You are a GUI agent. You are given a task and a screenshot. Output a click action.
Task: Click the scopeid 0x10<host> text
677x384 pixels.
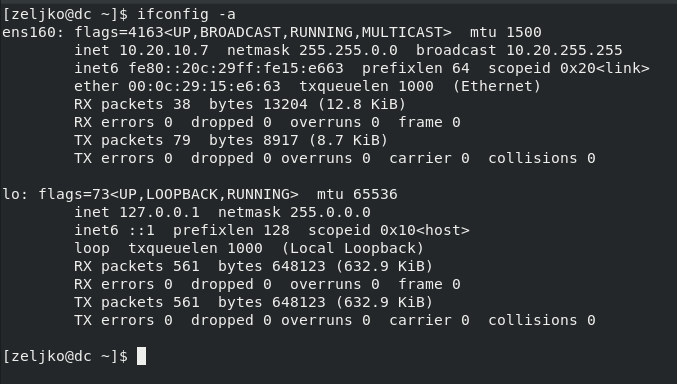click(389, 230)
